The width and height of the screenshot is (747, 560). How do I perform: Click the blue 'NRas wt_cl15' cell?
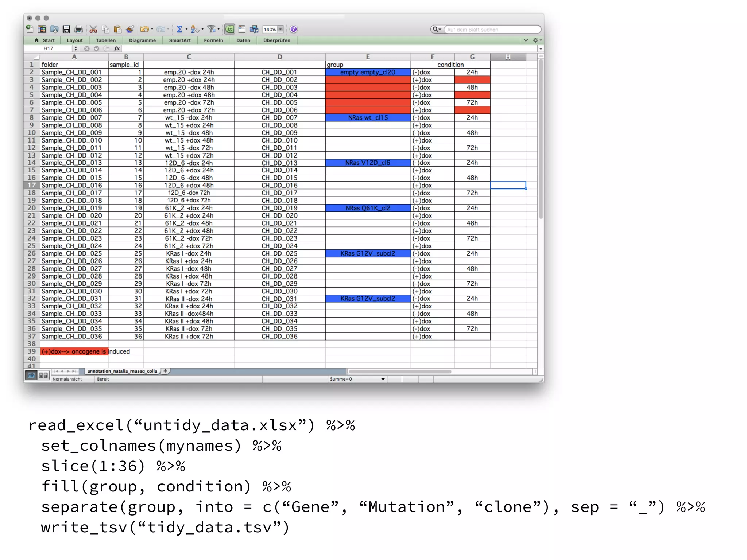point(368,118)
